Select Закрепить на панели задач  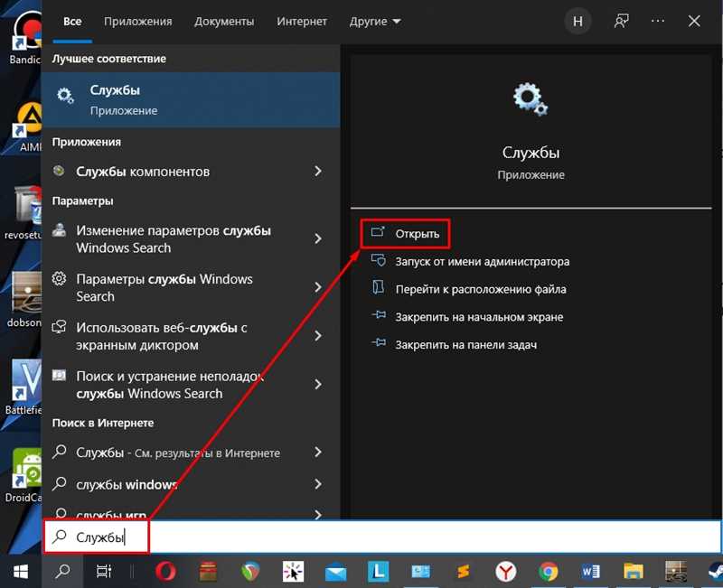tap(465, 345)
